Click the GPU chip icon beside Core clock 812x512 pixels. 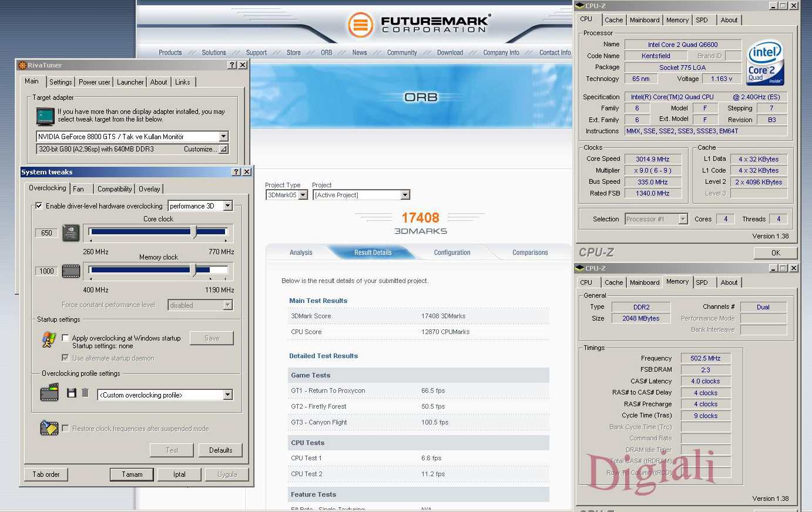click(x=71, y=233)
